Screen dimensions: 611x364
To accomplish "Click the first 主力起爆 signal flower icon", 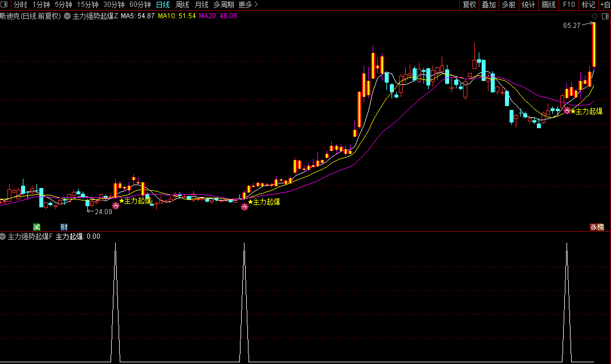I will 116,206.
